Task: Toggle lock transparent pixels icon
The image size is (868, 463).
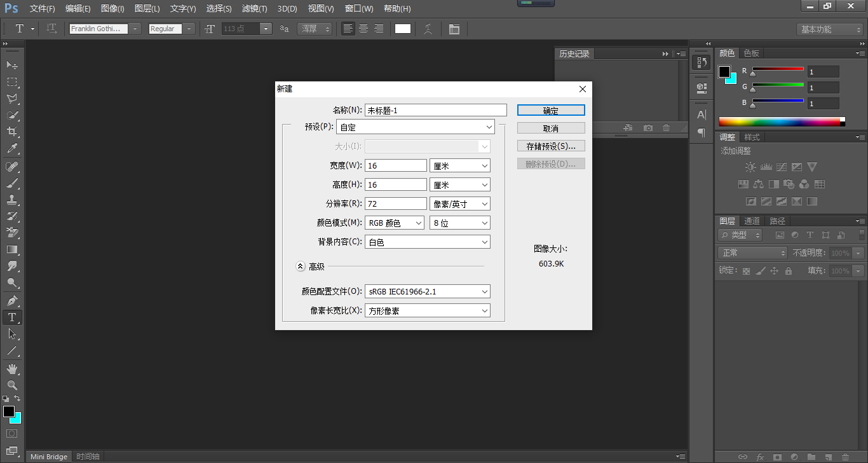Action: pos(746,271)
